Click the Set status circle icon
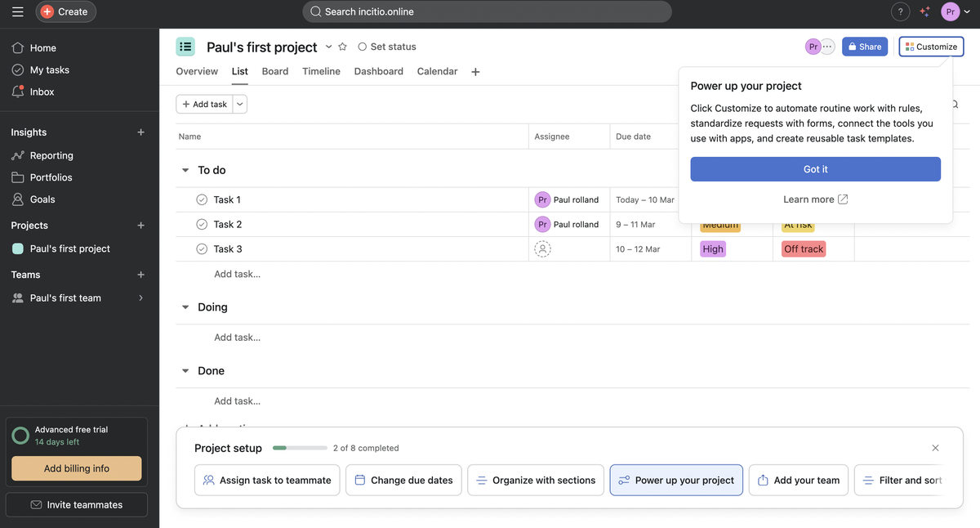This screenshot has height=528, width=980. [x=362, y=47]
